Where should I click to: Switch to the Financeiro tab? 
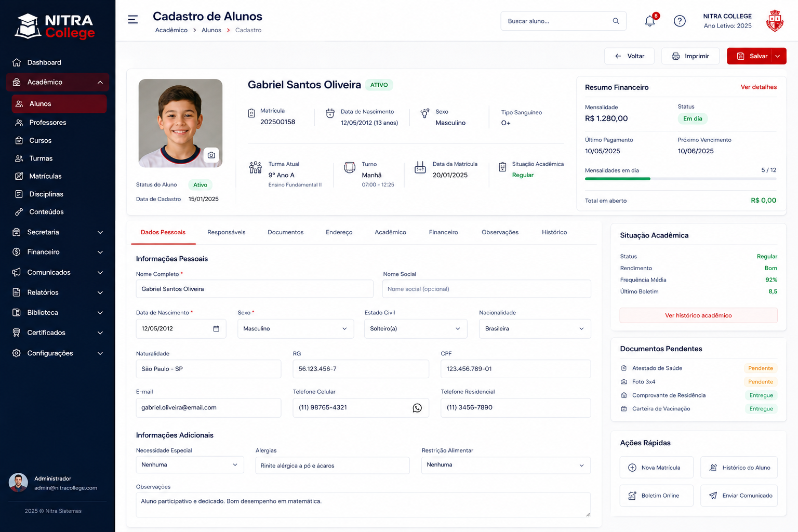pyautogui.click(x=444, y=233)
